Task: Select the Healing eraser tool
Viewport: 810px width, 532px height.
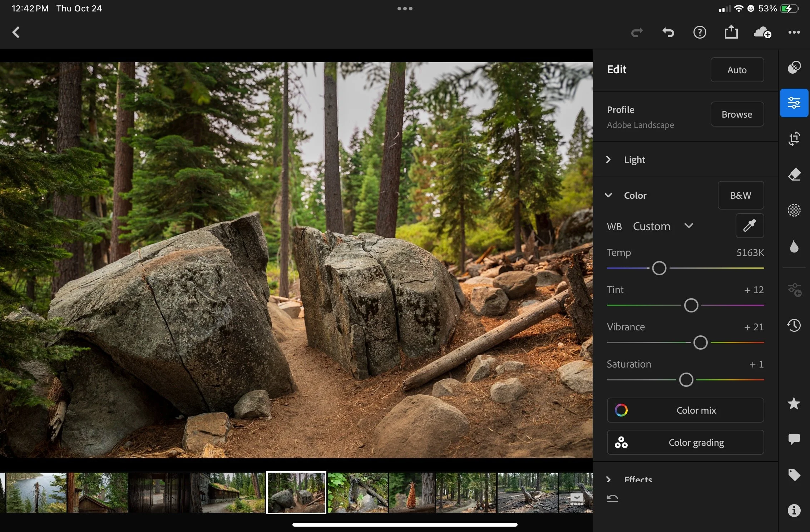Action: pyautogui.click(x=794, y=174)
